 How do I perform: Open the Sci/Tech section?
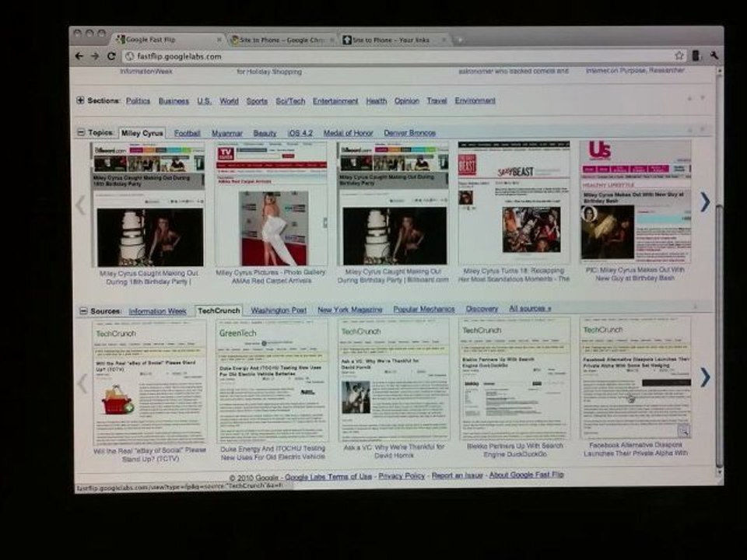point(290,101)
